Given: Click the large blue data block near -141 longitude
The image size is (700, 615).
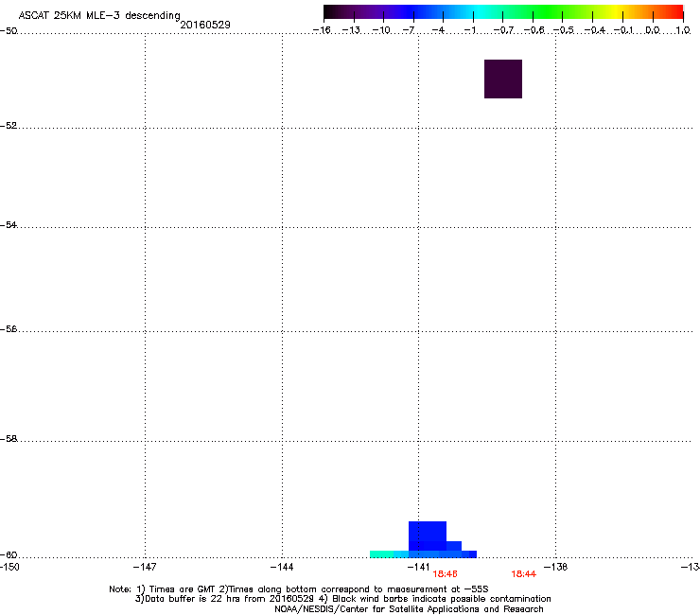Looking at the screenshot, I should 428,536.
